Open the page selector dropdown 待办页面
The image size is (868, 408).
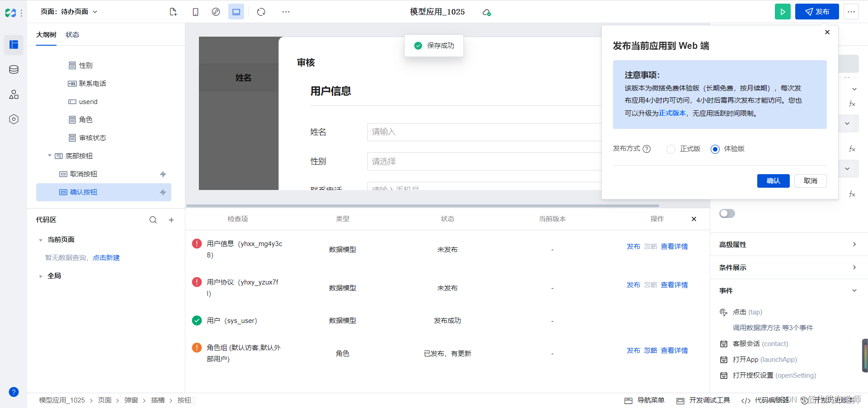69,12
